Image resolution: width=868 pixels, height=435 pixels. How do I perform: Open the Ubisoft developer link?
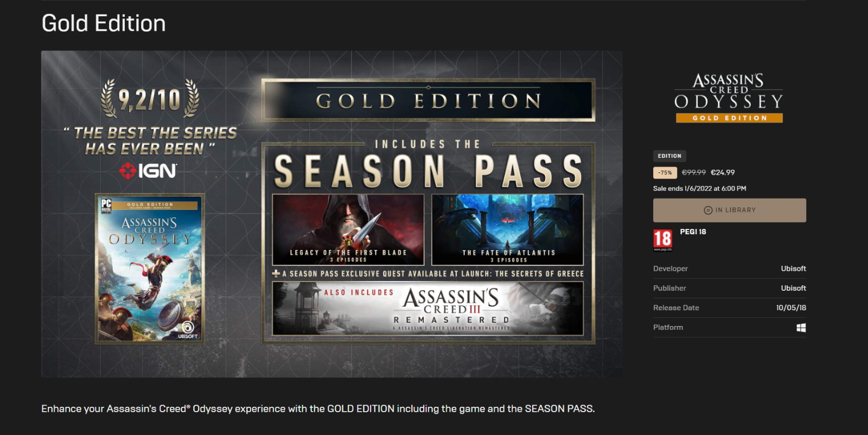793,268
